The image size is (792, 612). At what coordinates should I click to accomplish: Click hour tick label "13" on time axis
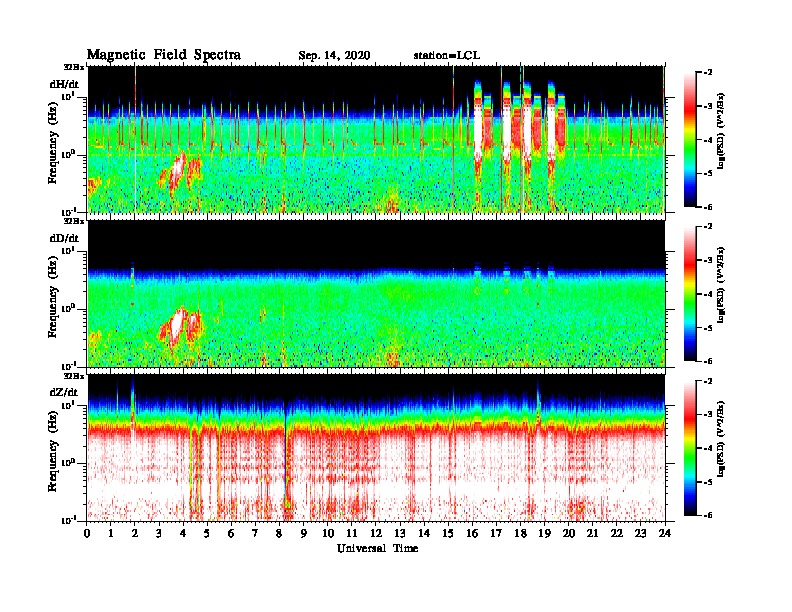click(x=400, y=534)
